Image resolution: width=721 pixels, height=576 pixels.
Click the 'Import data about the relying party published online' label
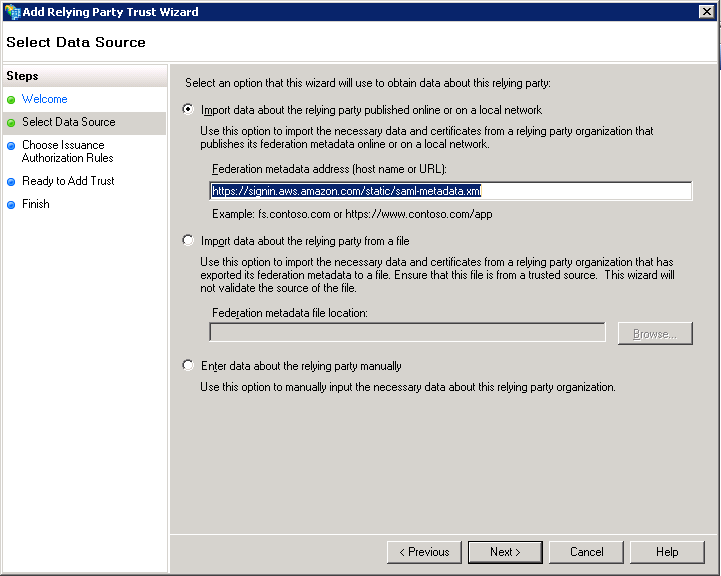(372, 110)
